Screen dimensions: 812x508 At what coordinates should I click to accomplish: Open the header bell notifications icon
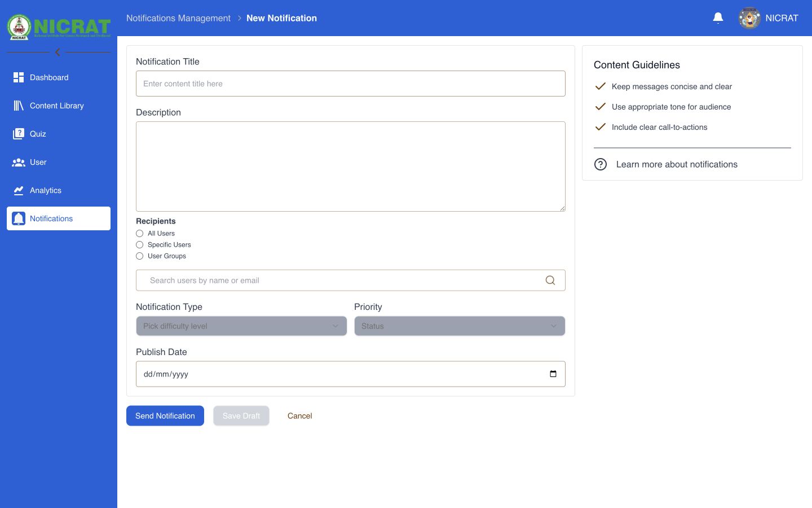click(x=718, y=18)
